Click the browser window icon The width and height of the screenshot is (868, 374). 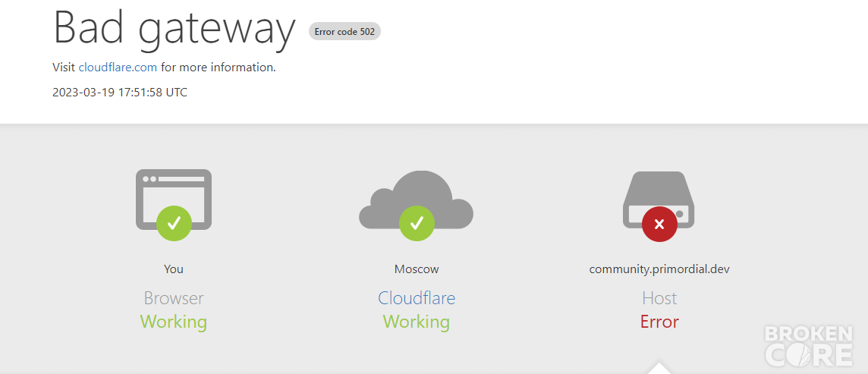[174, 200]
